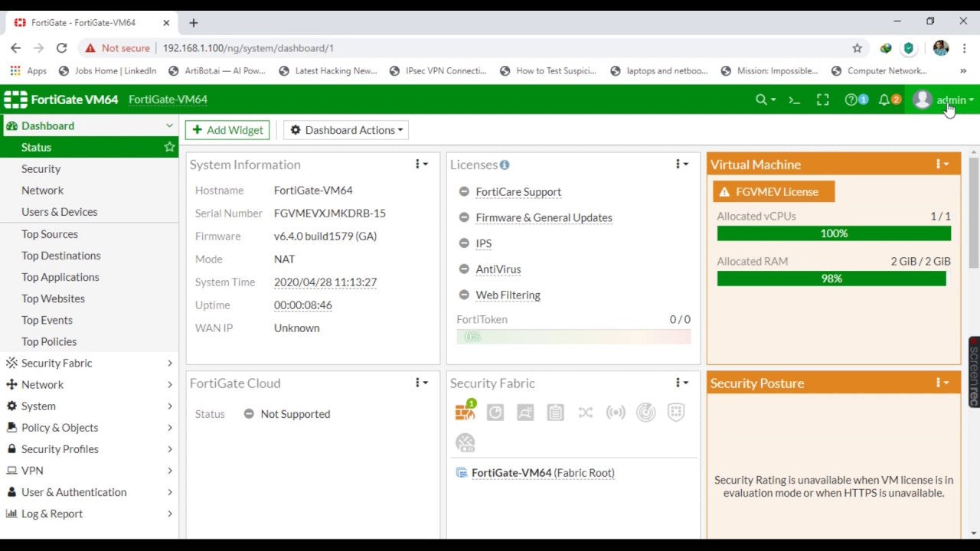Click the Licenses info icon
Screen dimensions: 980x551
click(504, 165)
